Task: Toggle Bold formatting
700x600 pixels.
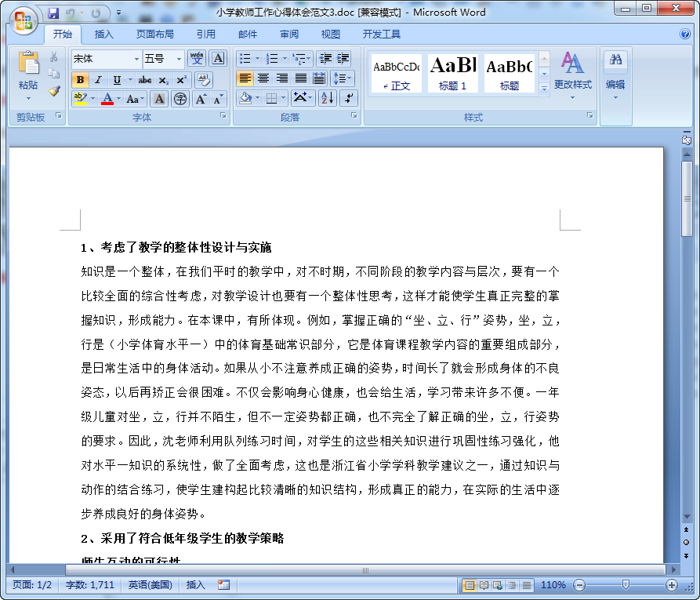Action: 81,80
